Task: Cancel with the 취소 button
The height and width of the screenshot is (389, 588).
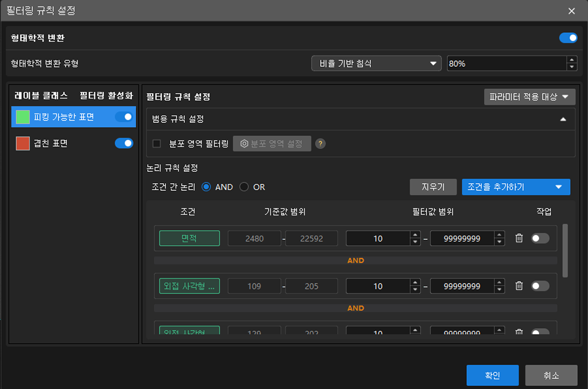Action: point(551,375)
